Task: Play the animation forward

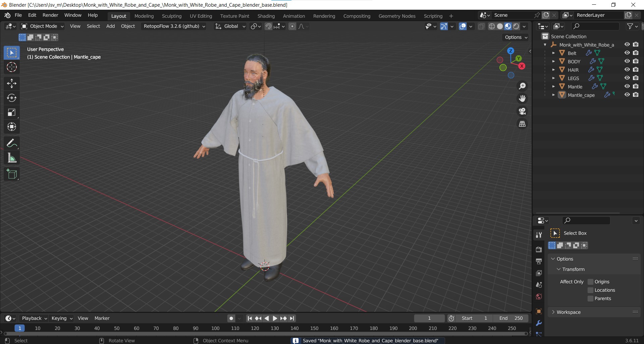Action: pyautogui.click(x=275, y=318)
